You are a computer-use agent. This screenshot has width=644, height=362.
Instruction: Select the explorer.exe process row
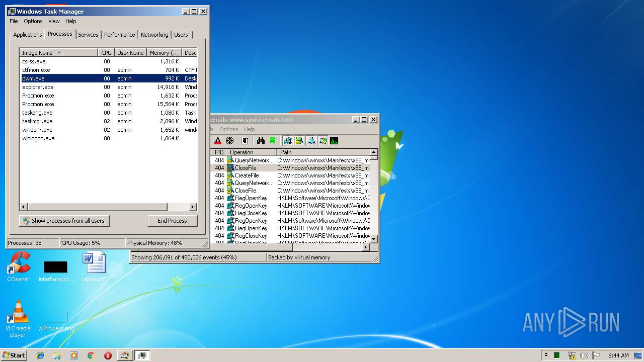coord(108,87)
